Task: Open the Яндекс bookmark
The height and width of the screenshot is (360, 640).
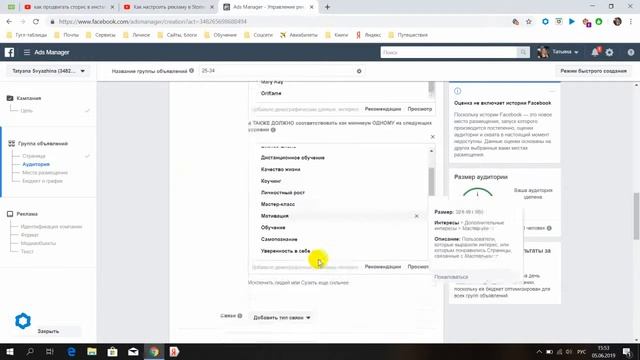Action: pos(369,35)
